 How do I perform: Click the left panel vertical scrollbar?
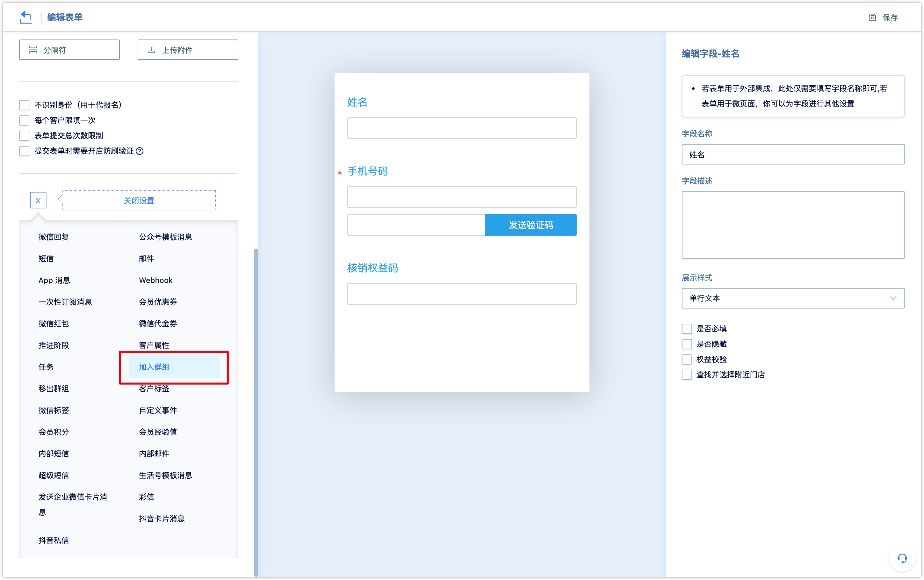click(256, 412)
